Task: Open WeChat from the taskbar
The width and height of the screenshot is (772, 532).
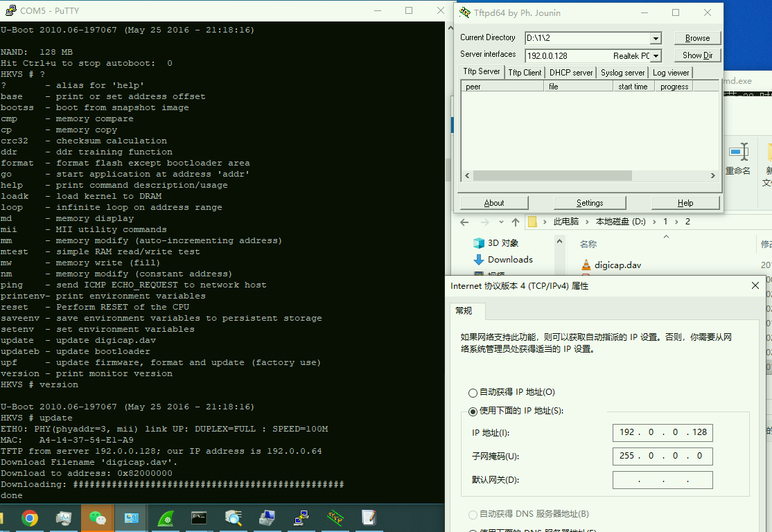Action: point(98,518)
